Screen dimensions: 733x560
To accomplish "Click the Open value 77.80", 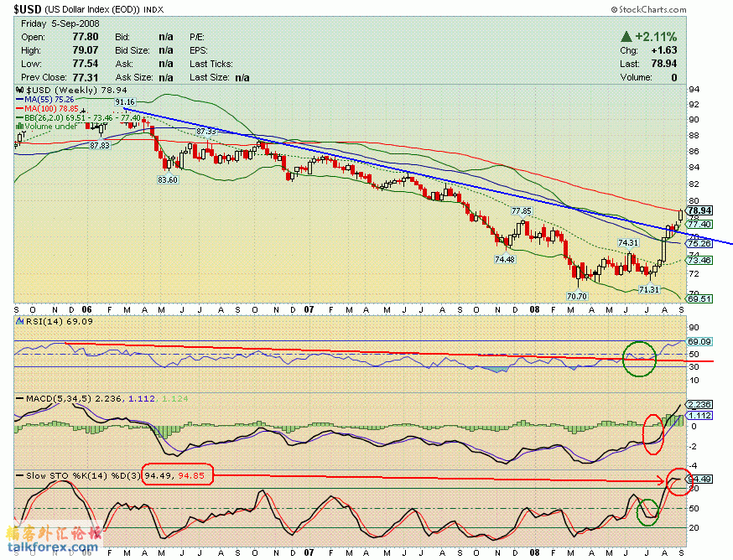I will click(x=85, y=36).
